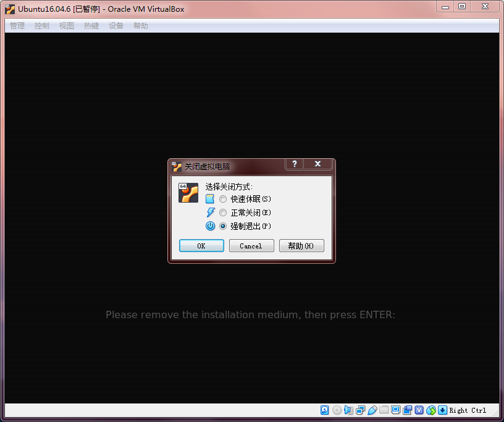Click the lightning bolt shutdown icon
The image size is (504, 422).
pyautogui.click(x=210, y=213)
